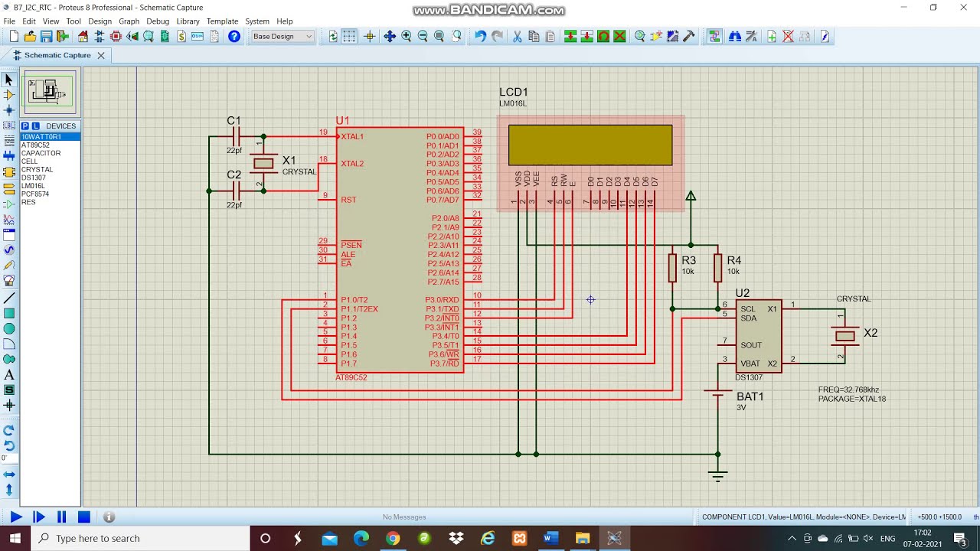Click the 'P' pick devices button
This screenshot has height=551, width=980.
click(x=25, y=126)
